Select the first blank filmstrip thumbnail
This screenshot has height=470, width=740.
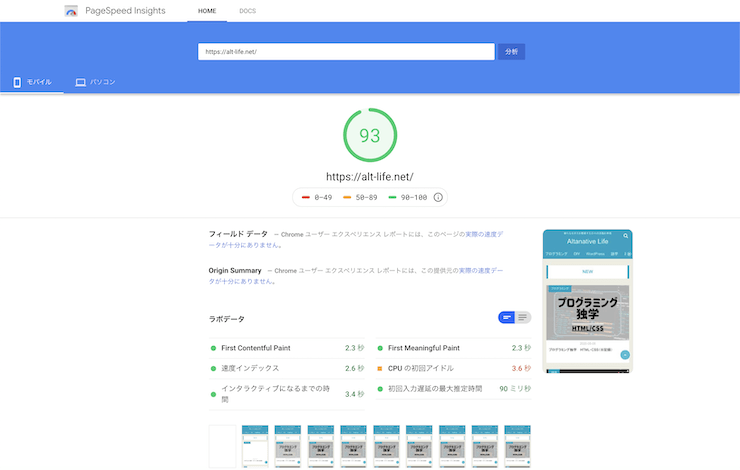click(x=222, y=446)
